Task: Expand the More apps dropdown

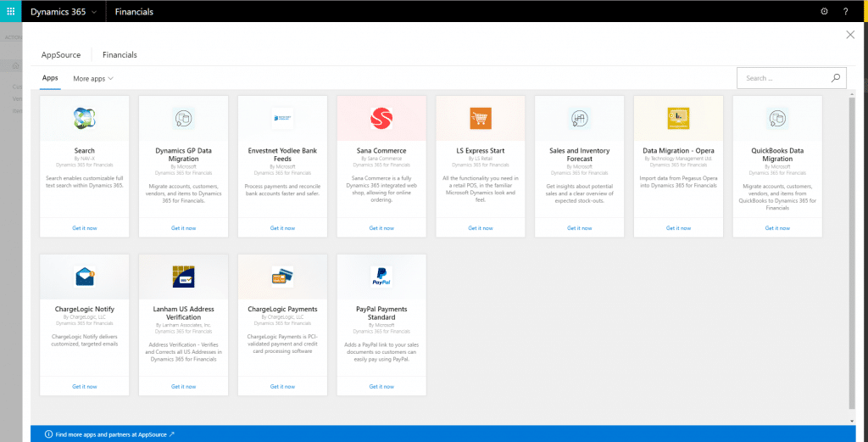Action: (x=93, y=78)
